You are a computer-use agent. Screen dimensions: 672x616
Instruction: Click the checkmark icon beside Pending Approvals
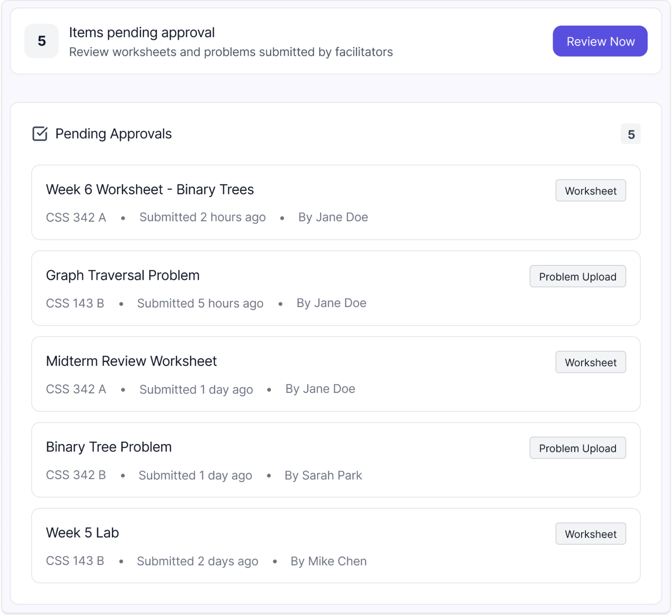(x=40, y=134)
